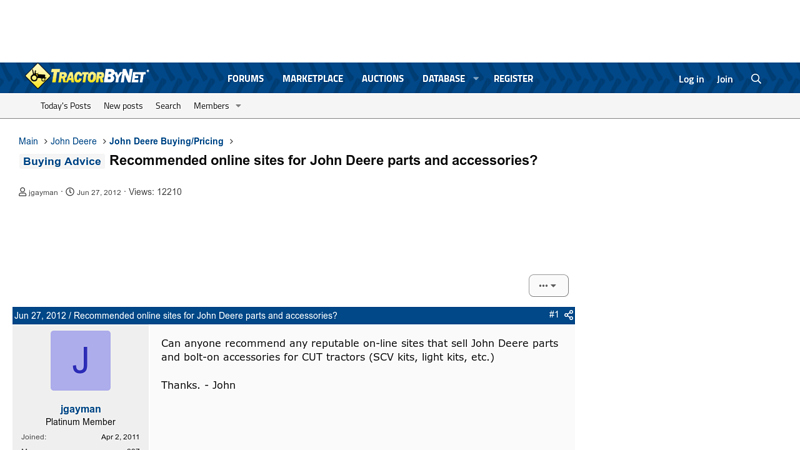The image size is (800, 450).
Task: Open the thread options ellipsis dropdown
Action: [548, 286]
